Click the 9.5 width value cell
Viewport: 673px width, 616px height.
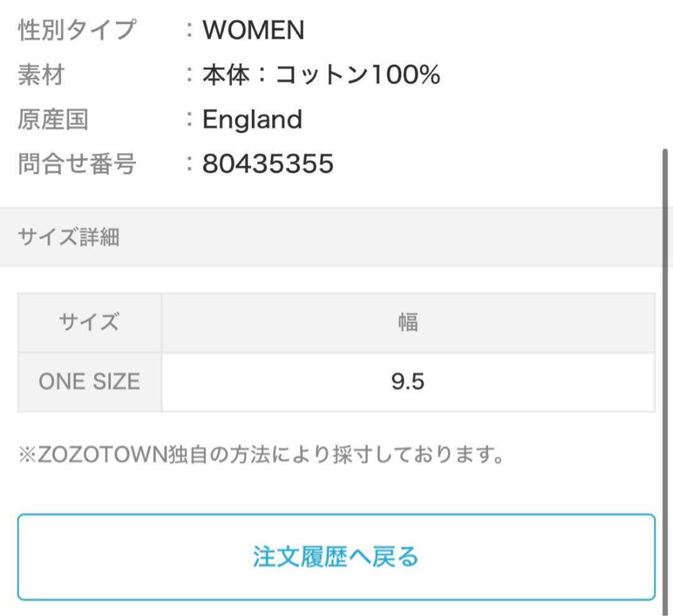[x=408, y=382]
